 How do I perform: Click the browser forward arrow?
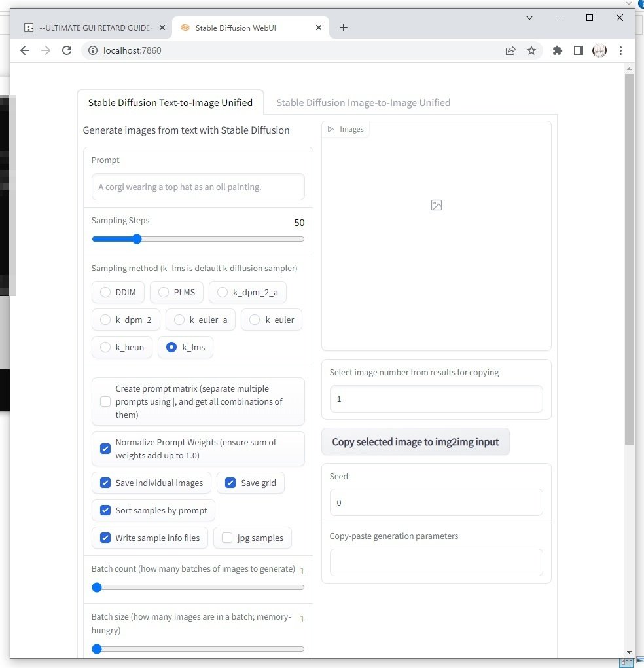point(46,50)
